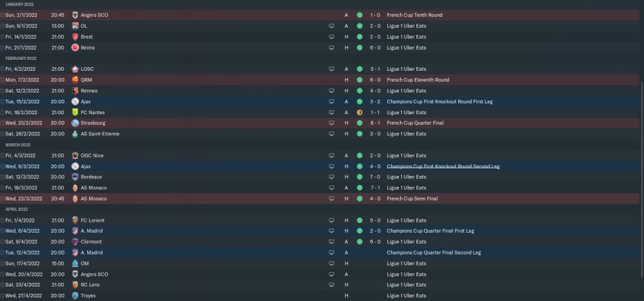
Task: Toggle the row check for Sat, 12/3/2022
Action: 2,177
